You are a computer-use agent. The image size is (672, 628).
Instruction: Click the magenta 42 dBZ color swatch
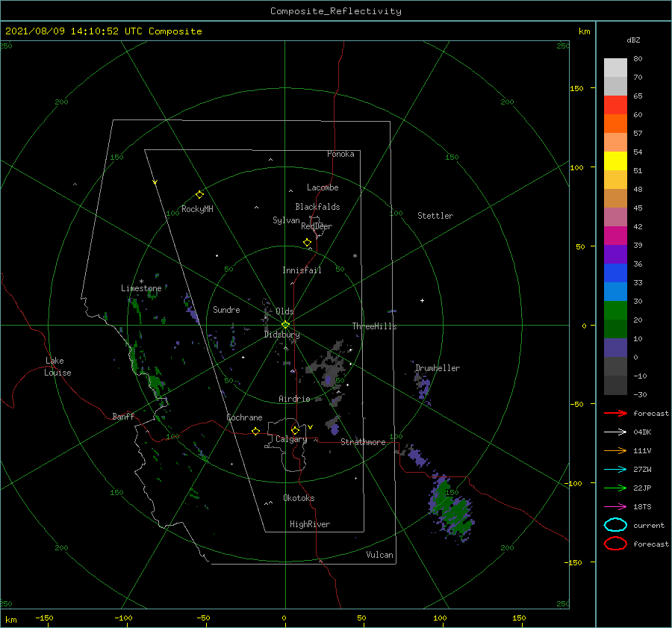[615, 235]
